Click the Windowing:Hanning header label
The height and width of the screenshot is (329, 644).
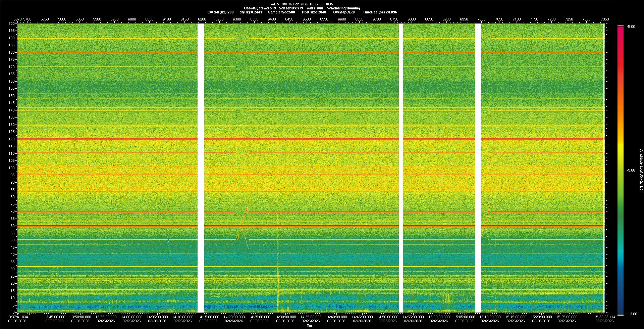pos(343,8)
